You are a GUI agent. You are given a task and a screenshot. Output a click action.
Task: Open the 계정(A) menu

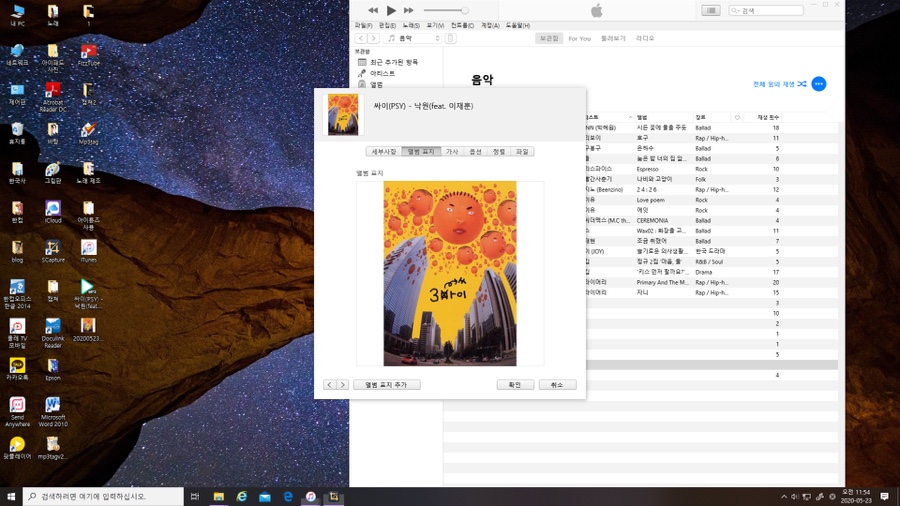490,25
